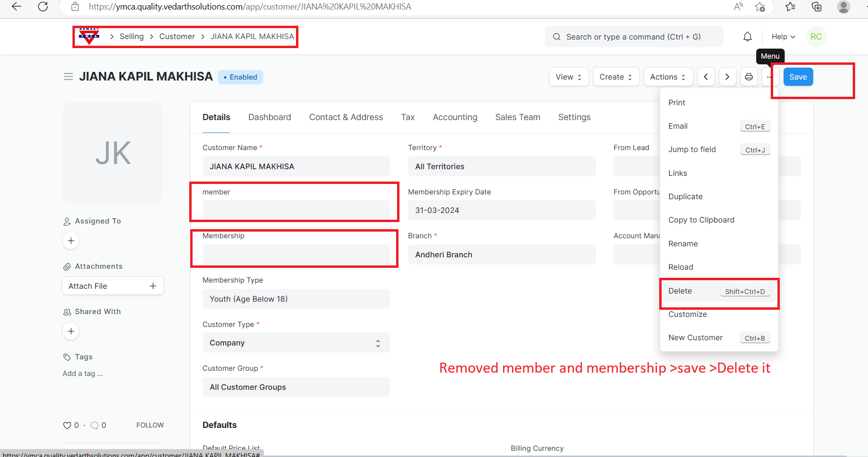Choose Duplicate from the menu
Viewport: 868px width, 457px height.
pos(685,196)
